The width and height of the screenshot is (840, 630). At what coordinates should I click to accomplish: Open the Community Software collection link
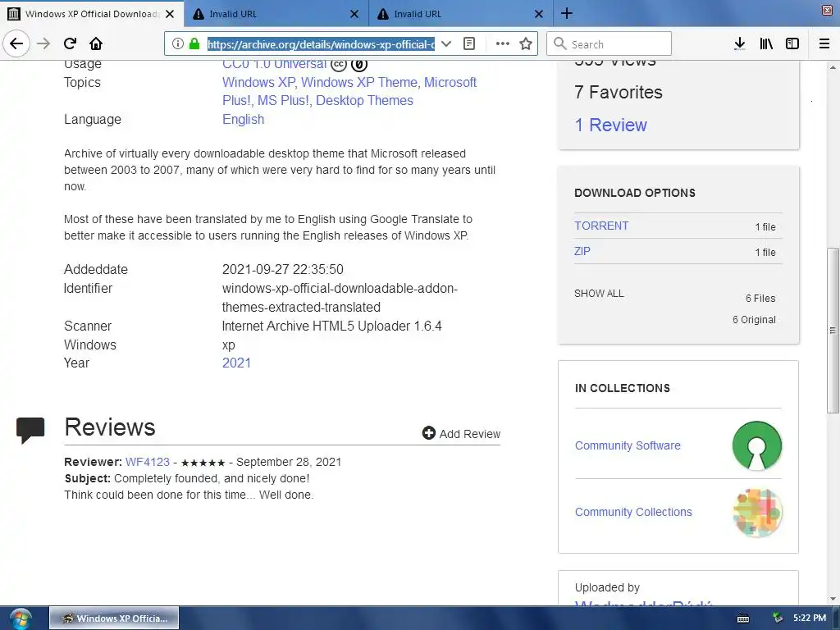[628, 445]
